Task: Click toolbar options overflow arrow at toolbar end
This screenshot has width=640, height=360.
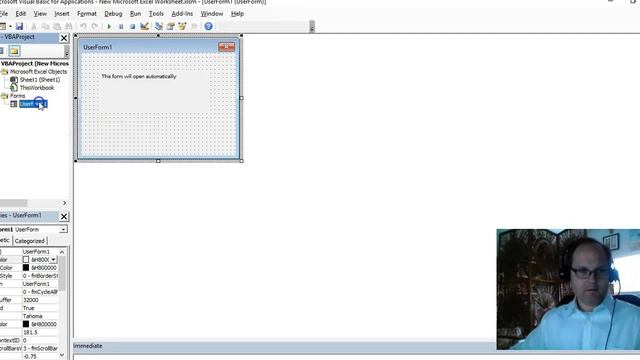Action: pos(312,27)
